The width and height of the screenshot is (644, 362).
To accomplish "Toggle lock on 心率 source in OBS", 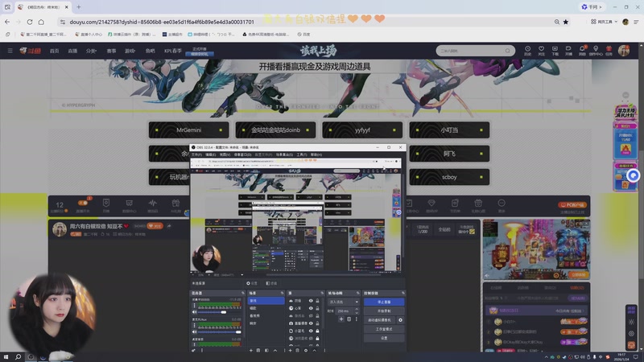I will 317,308.
